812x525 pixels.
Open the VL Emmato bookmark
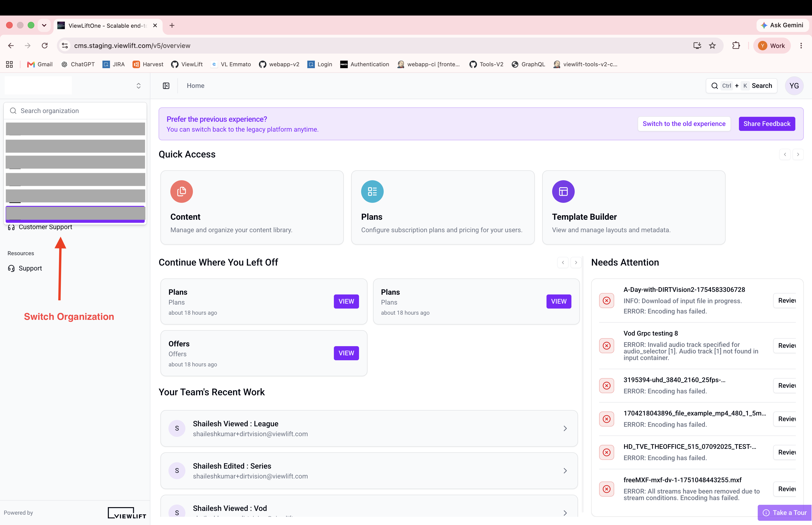click(x=231, y=64)
